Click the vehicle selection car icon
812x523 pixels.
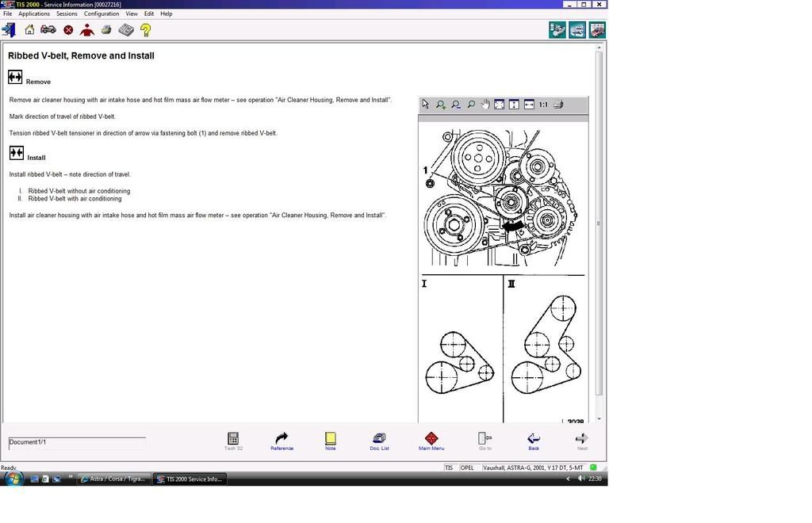48,30
